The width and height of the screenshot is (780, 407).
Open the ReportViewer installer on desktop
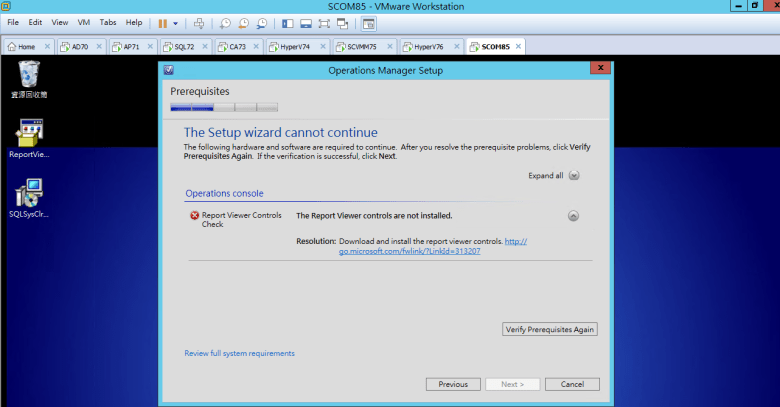coord(29,133)
